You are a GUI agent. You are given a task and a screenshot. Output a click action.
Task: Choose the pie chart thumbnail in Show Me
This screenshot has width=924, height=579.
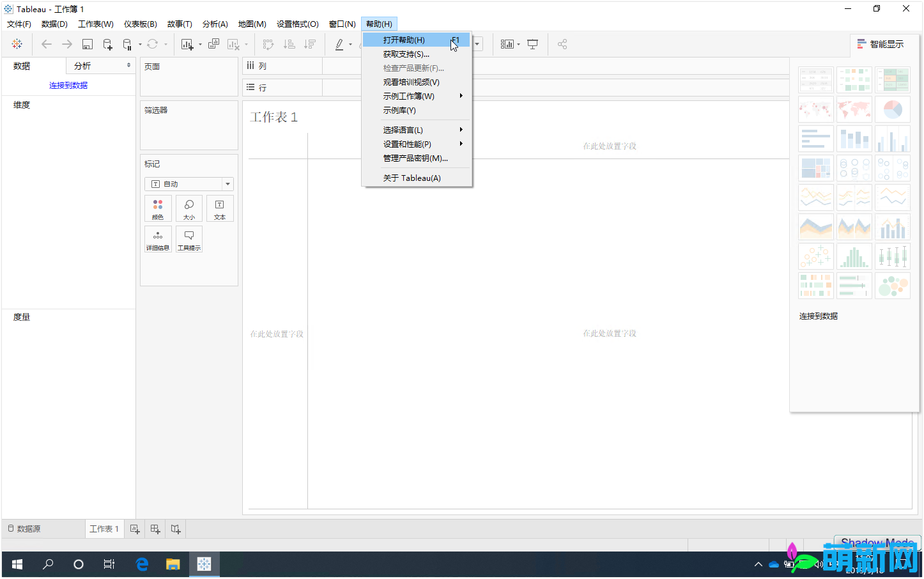click(x=893, y=109)
